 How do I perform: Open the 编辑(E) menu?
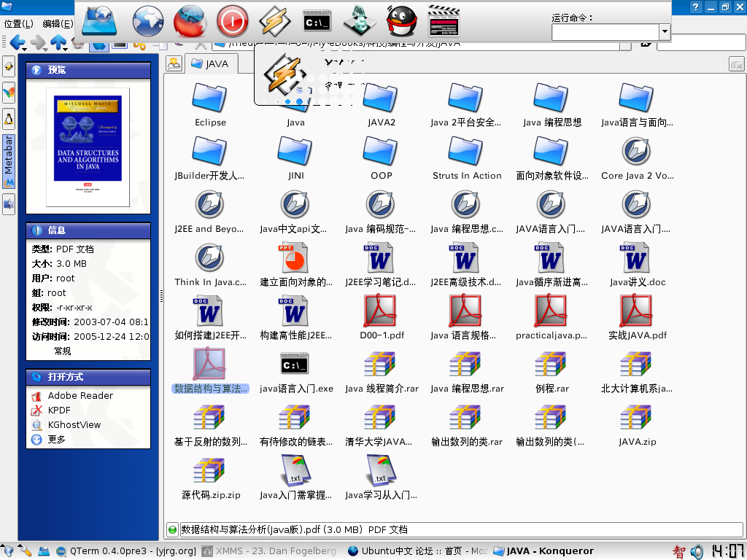coord(58,24)
